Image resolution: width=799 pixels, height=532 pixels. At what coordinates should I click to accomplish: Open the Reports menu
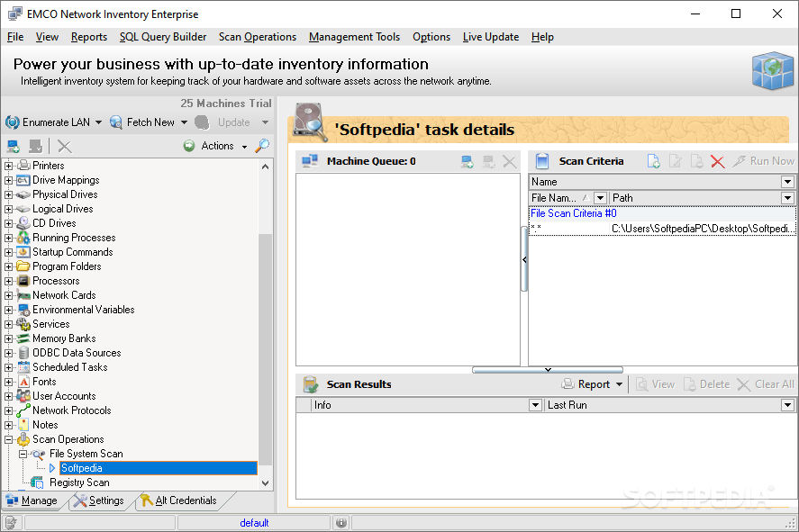(89, 37)
